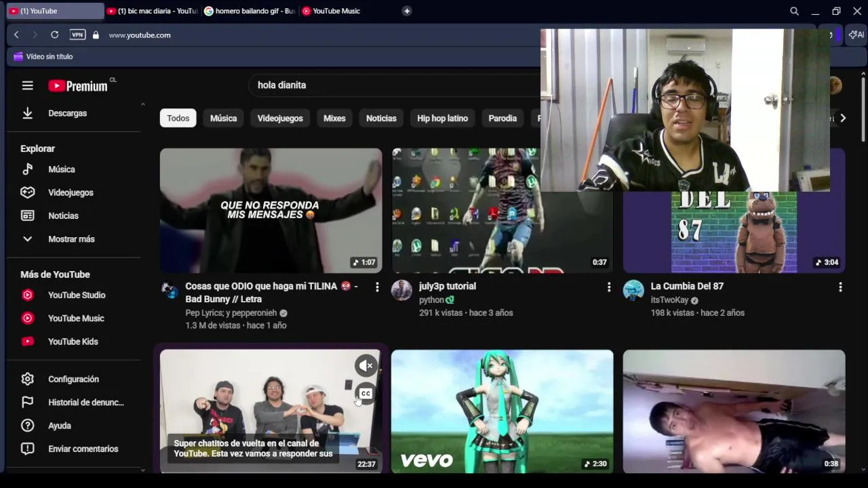Open the Hatsune Miku vevo video thumbnail
Image resolution: width=868 pixels, height=488 pixels.
(502, 411)
